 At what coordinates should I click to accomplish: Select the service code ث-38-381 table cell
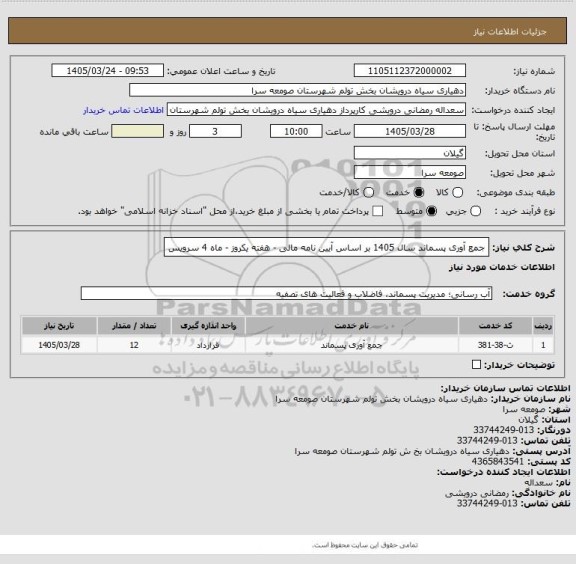pos(495,345)
